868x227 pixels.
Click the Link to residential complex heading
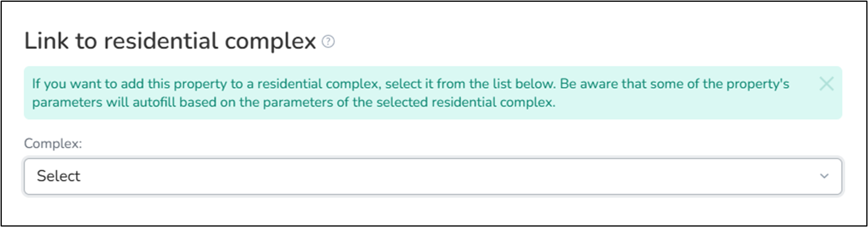click(170, 42)
